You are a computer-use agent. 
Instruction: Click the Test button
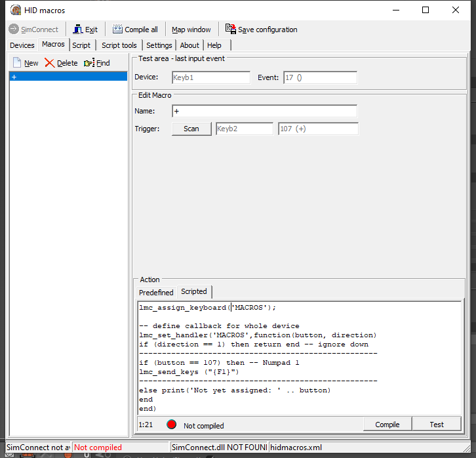click(436, 425)
